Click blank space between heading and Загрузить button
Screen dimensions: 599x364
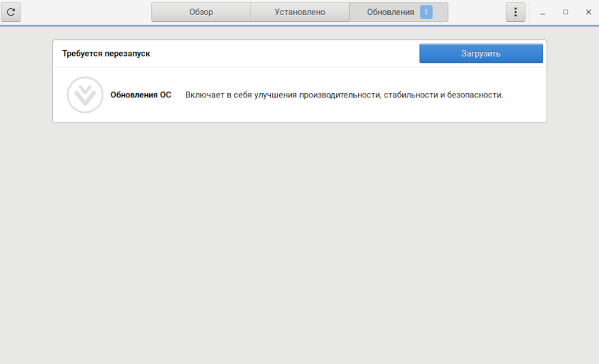(286, 54)
